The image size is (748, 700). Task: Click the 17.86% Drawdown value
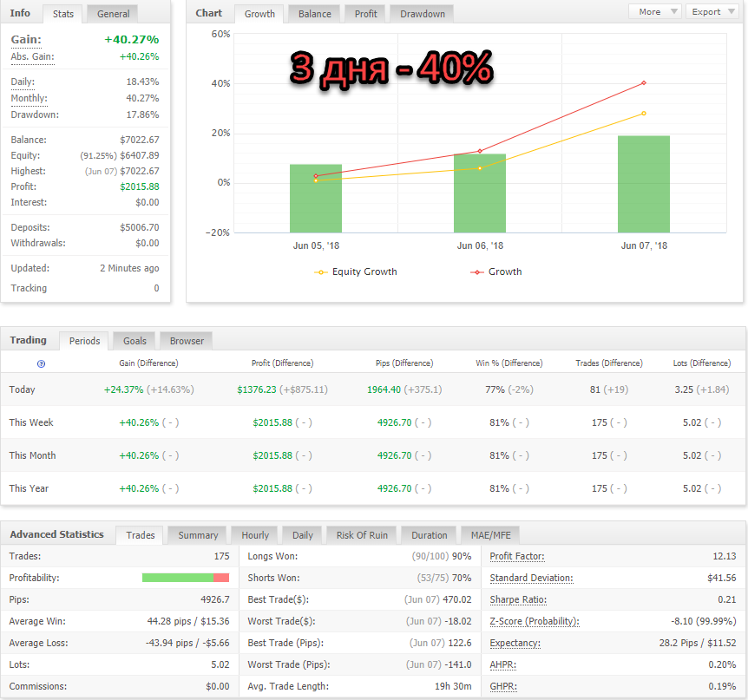pos(142,114)
